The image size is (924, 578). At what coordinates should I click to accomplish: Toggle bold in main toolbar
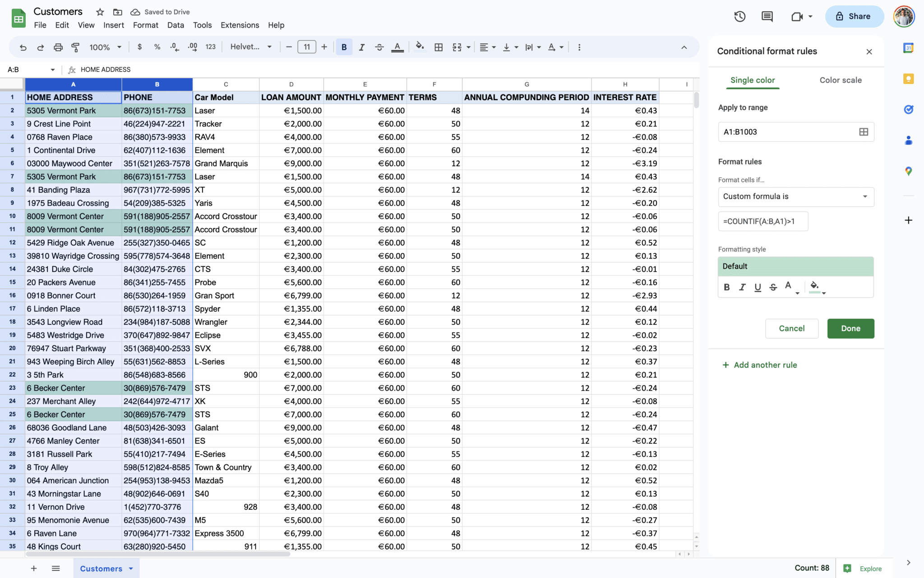coord(344,47)
